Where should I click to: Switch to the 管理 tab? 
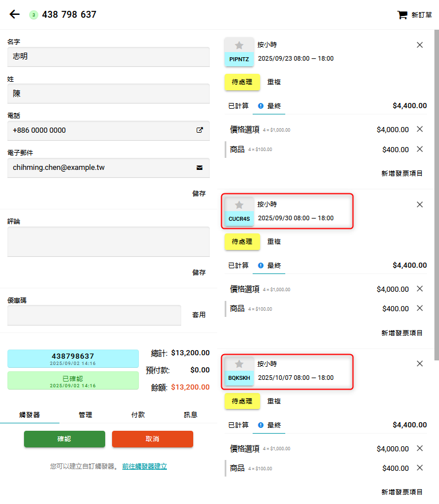(85, 415)
